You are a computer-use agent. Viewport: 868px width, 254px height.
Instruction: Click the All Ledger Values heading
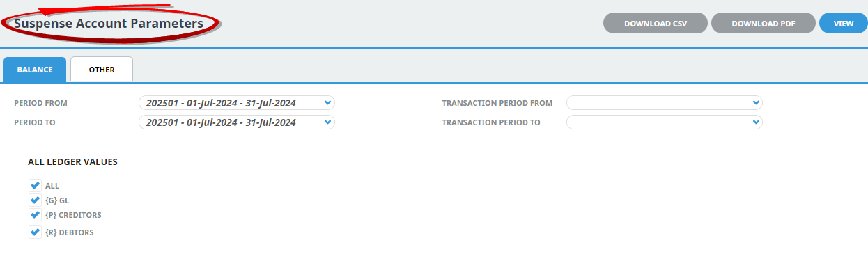click(x=72, y=161)
